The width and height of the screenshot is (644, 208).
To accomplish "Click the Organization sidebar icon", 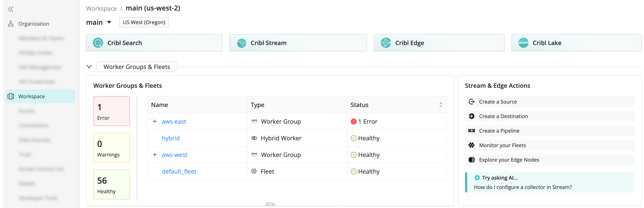I will click(x=10, y=23).
